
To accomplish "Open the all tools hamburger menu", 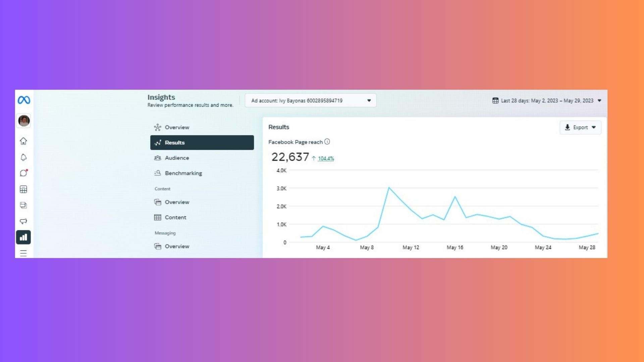I will click(23, 253).
